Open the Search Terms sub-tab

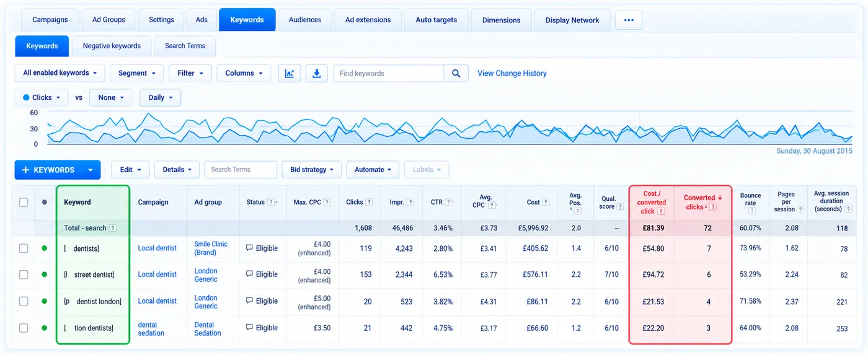[185, 46]
